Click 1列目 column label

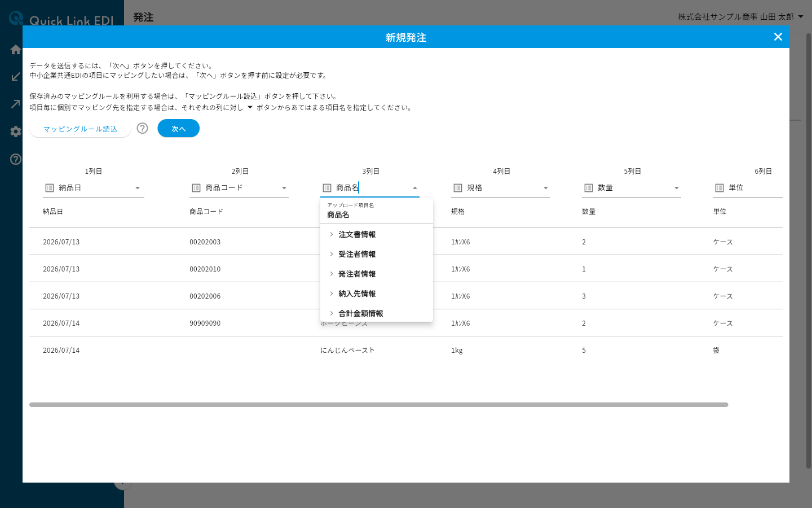[94, 171]
